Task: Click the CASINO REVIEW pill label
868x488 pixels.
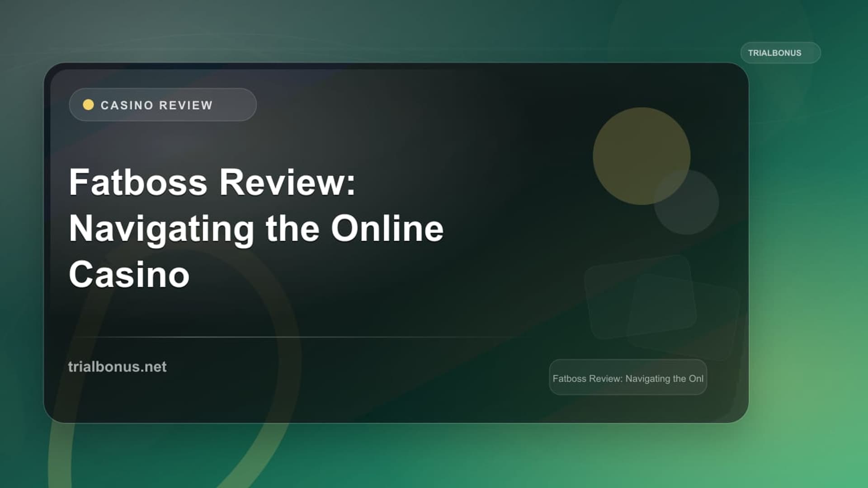Action: click(x=163, y=105)
